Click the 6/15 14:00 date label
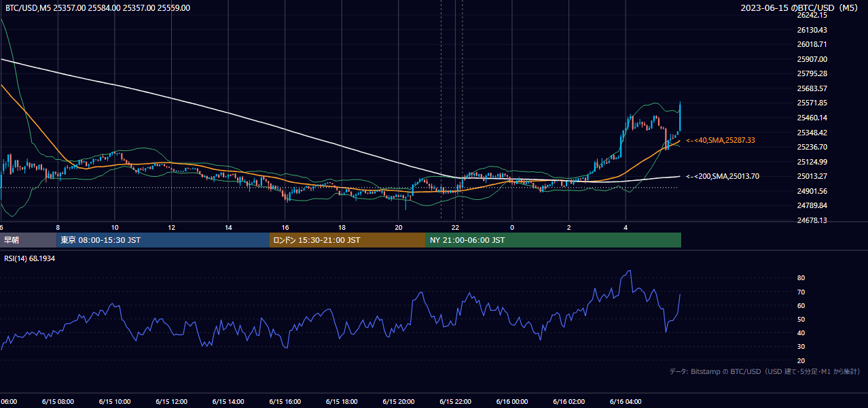Screen dimensions: 868x408 228,402
